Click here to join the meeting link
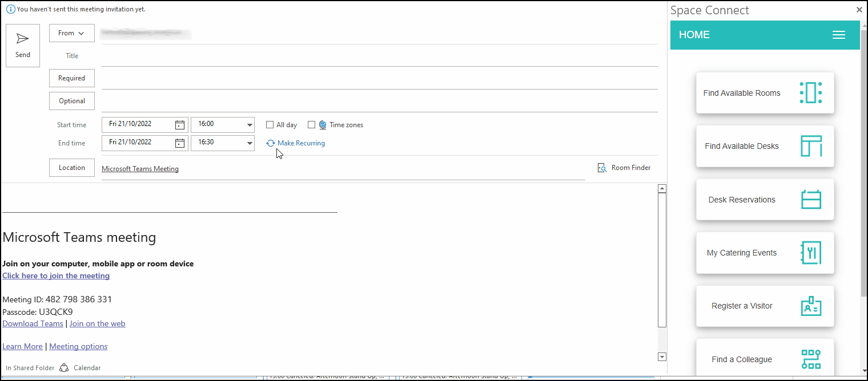 pos(56,275)
